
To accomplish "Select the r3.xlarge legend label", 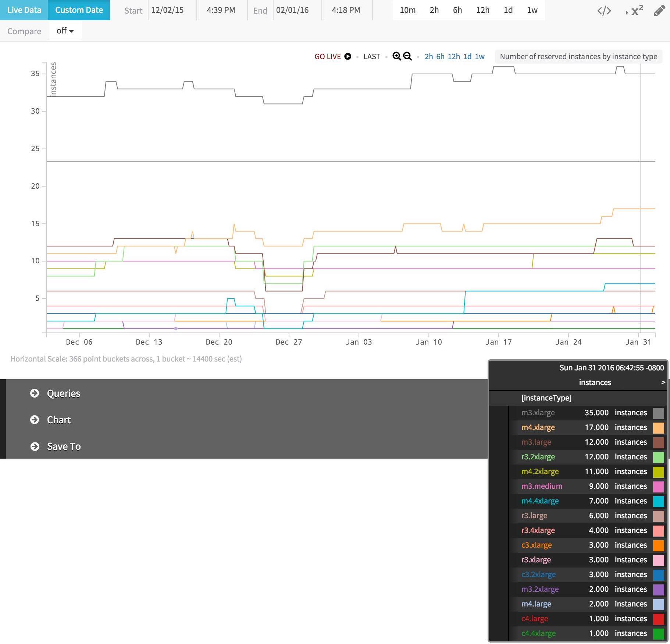I will click(536, 560).
